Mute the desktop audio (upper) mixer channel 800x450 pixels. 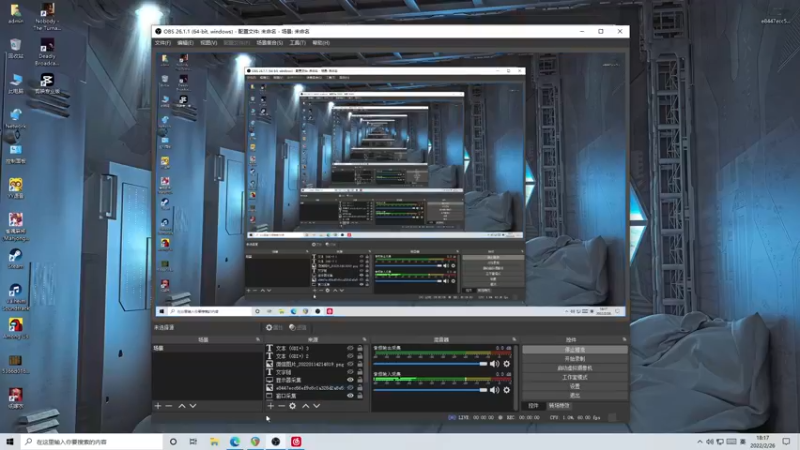(494, 364)
